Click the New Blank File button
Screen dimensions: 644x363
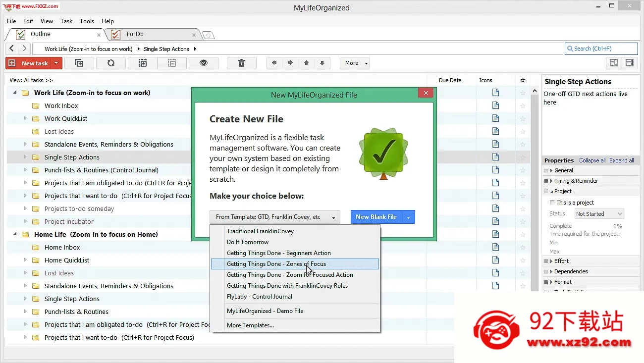[376, 217]
